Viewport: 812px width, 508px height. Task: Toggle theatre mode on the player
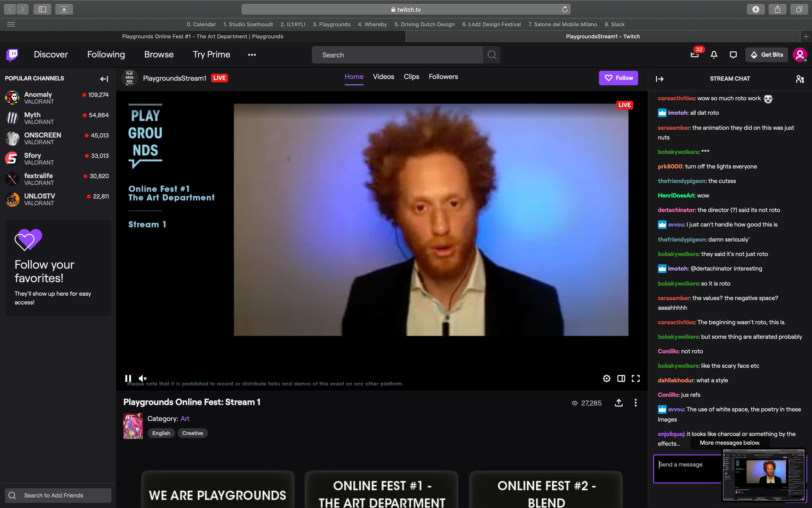(621, 378)
